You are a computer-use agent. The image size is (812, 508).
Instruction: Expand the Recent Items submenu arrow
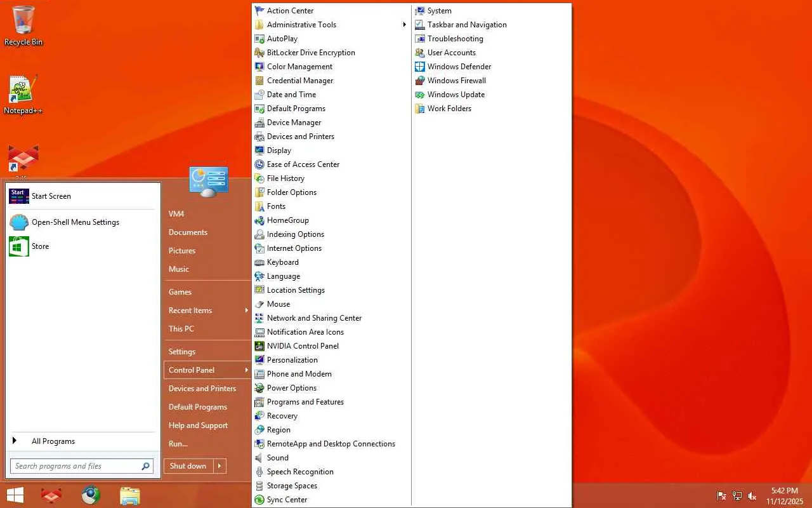point(246,311)
